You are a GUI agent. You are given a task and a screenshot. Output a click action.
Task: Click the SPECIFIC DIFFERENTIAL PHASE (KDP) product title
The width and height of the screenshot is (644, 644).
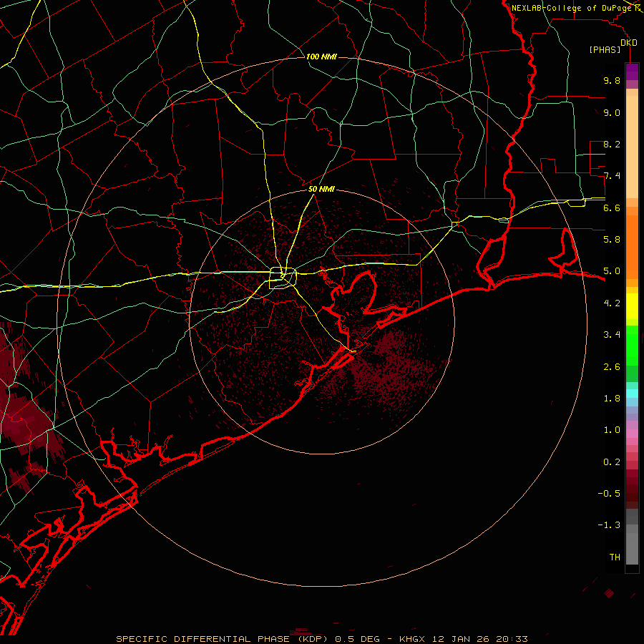coord(224,639)
